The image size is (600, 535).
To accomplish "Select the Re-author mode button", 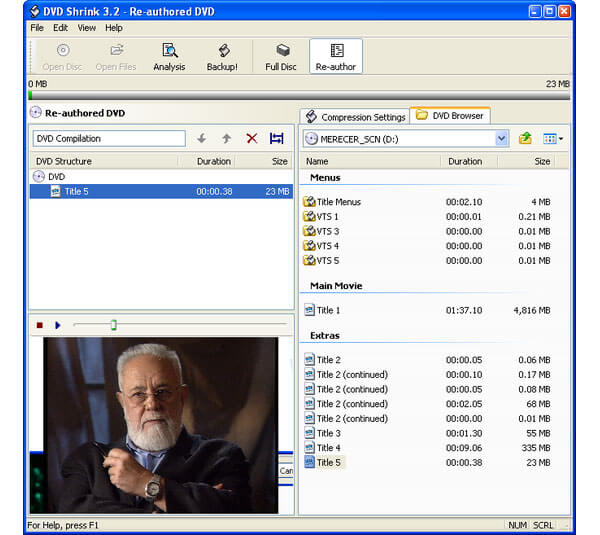I will [336, 56].
